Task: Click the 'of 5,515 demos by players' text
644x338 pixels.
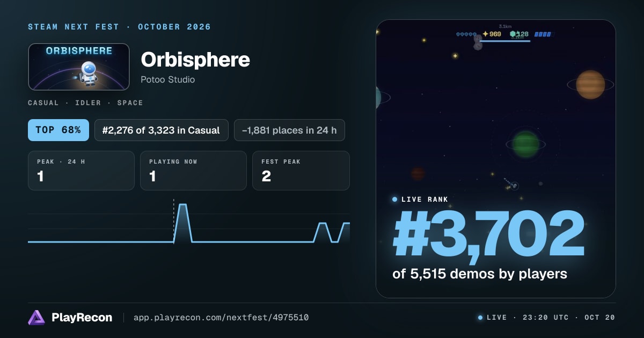Action: (480, 274)
